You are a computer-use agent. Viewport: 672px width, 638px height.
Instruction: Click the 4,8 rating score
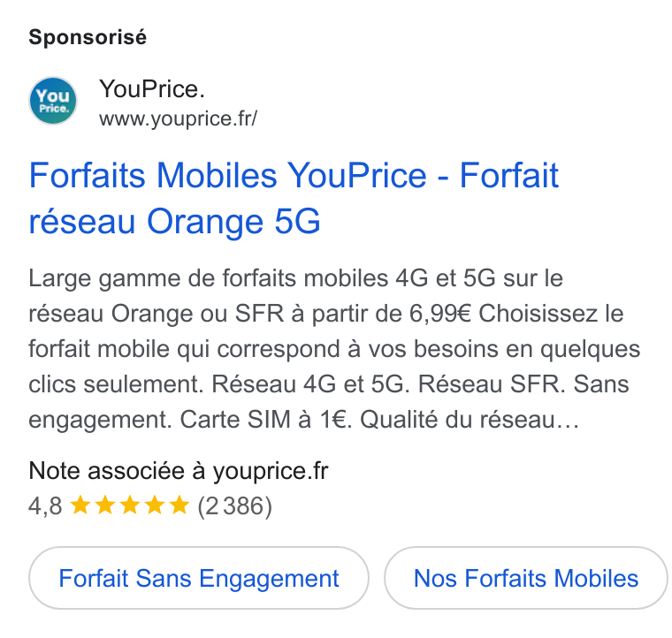pos(45,506)
